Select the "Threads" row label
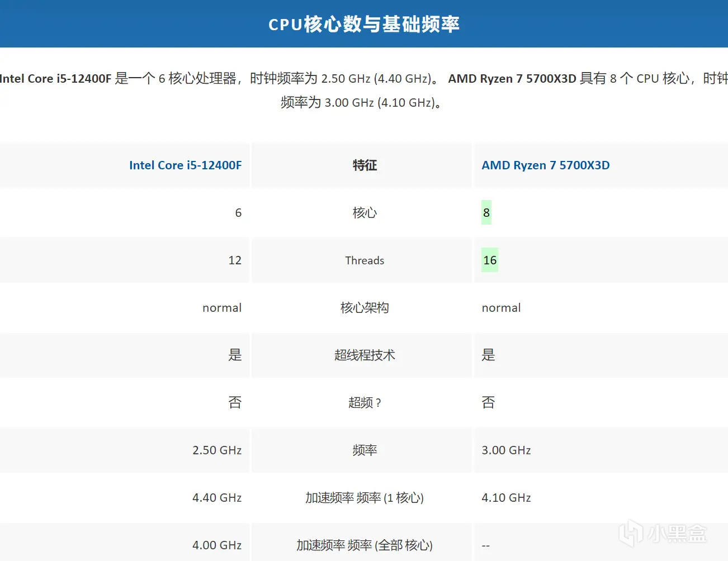This screenshot has height=561, width=728. (x=365, y=260)
